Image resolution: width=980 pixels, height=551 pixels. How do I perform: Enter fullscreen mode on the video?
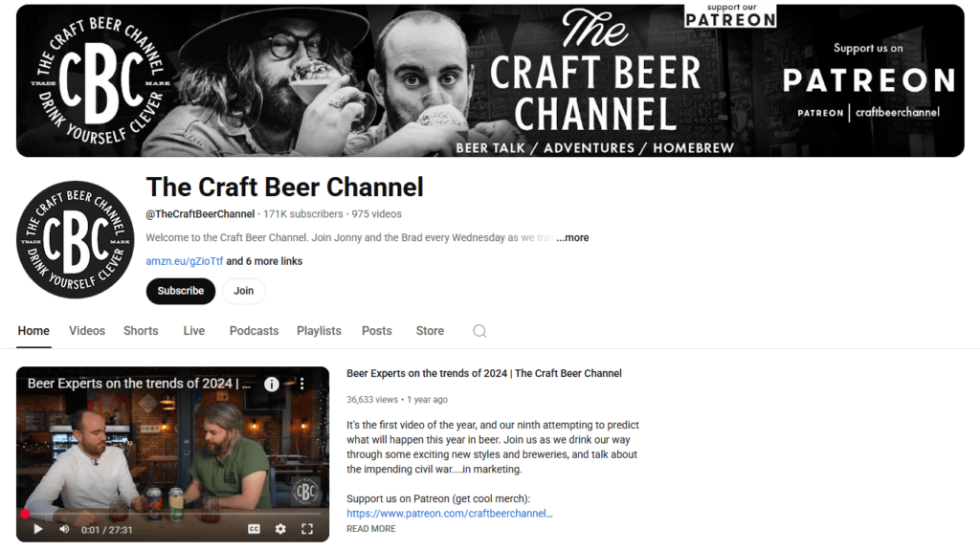click(x=307, y=529)
